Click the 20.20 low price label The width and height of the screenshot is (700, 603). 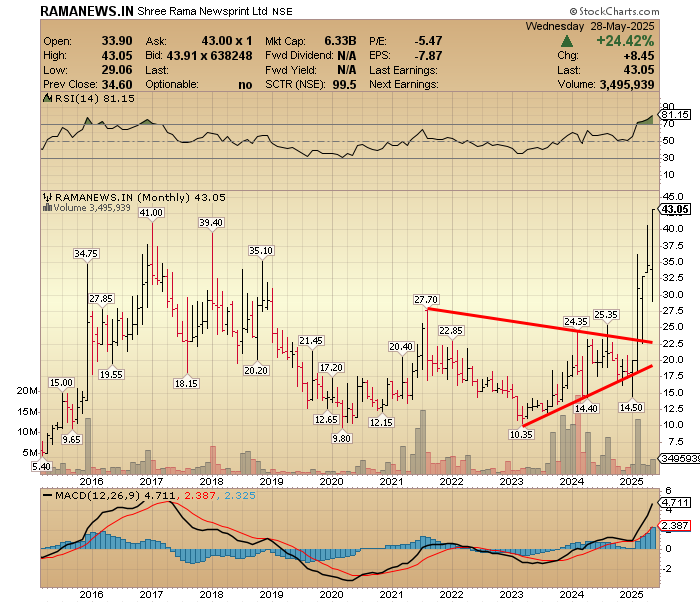tap(256, 370)
